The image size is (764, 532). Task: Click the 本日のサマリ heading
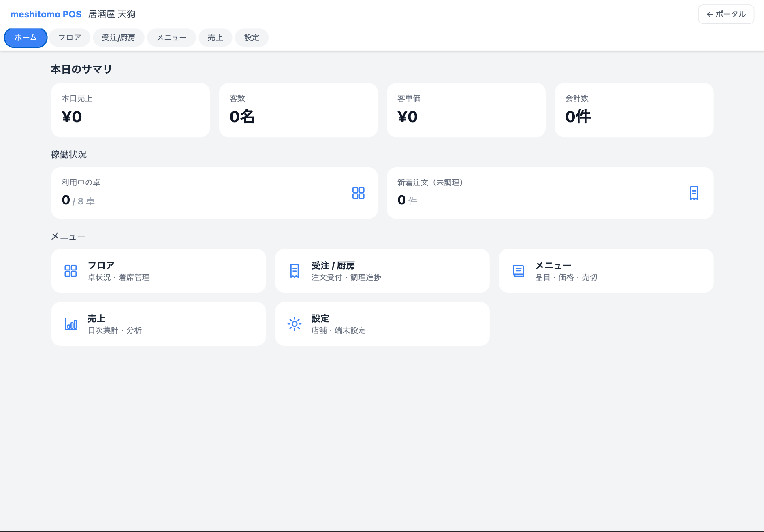tap(81, 69)
